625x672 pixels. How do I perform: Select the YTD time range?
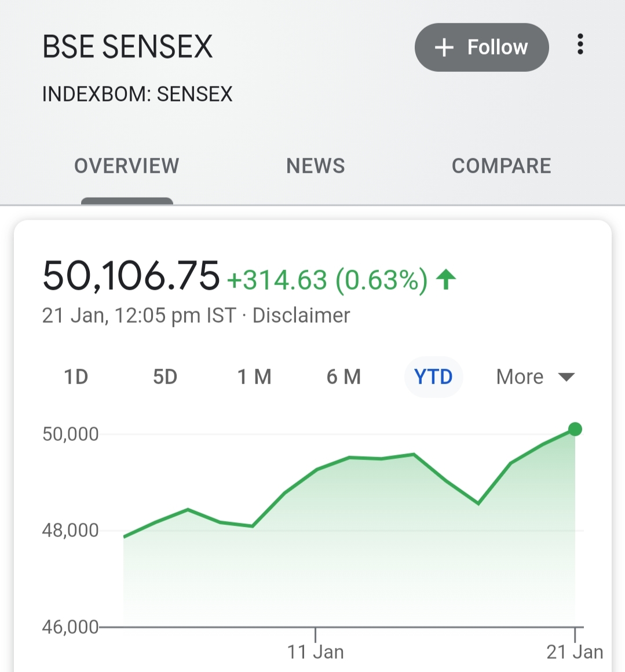tap(433, 377)
